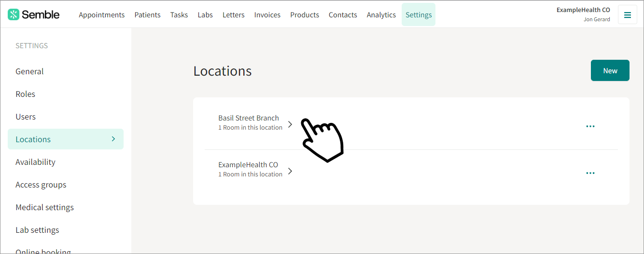Click ExampleHealth CO account name in header
Screen dimensions: 644x254
(x=583, y=10)
